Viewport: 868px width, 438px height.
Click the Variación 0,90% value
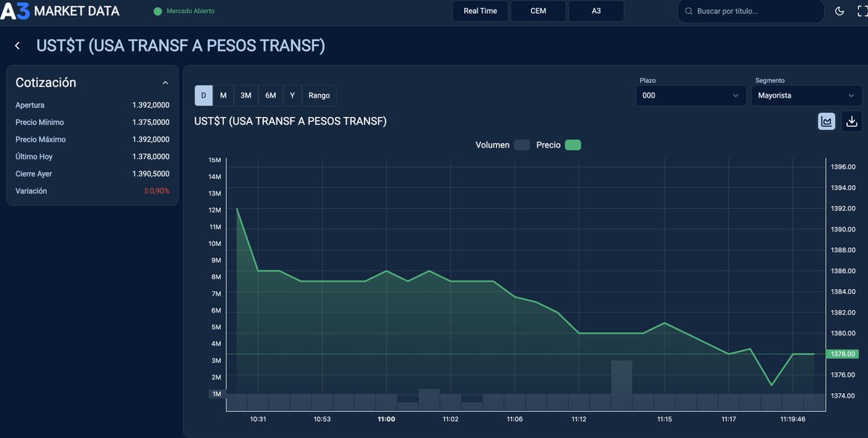coord(157,192)
